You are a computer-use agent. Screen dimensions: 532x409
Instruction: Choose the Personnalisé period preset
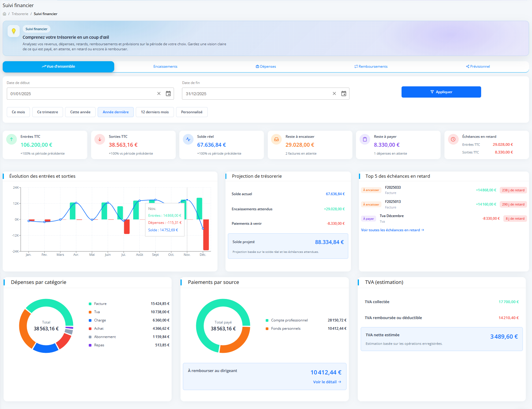coord(192,112)
